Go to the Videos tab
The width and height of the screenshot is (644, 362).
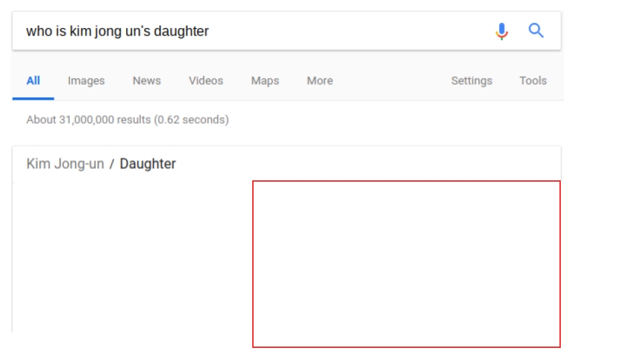coord(206,81)
